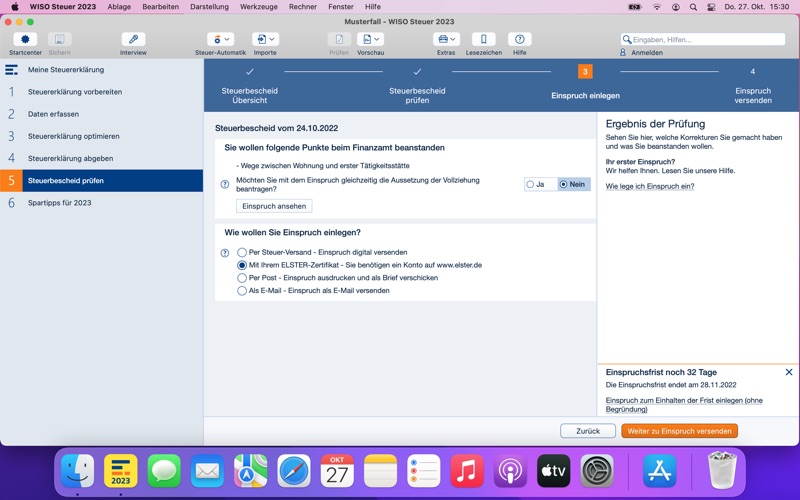Go to Steuerbescheid Übersicht progress step
The height and width of the screenshot is (500, 800).
tap(249, 86)
